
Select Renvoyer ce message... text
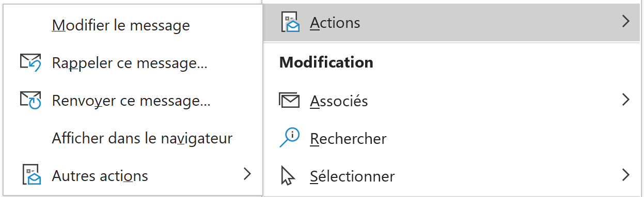click(x=131, y=101)
